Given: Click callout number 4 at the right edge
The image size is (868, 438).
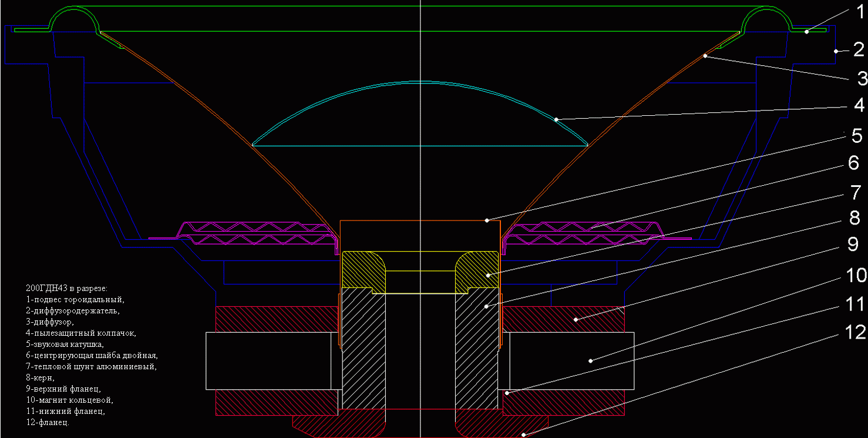Looking at the screenshot, I should [x=859, y=105].
